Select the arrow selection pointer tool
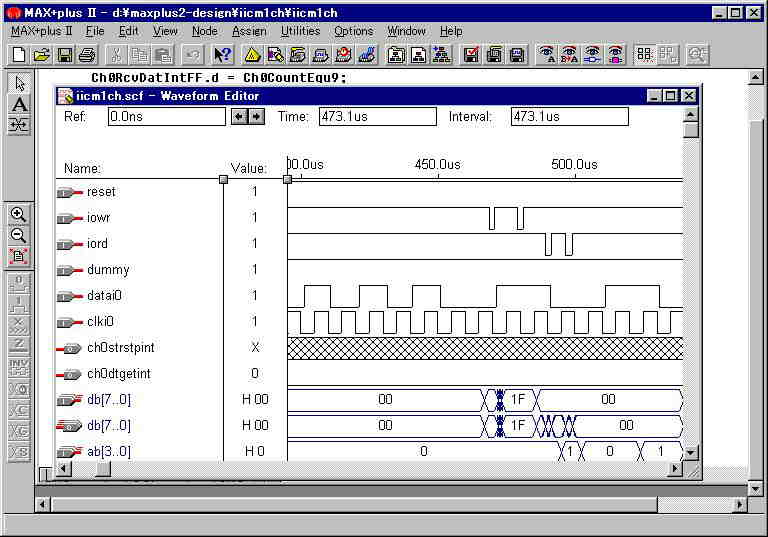The image size is (768, 537). pos(19,83)
